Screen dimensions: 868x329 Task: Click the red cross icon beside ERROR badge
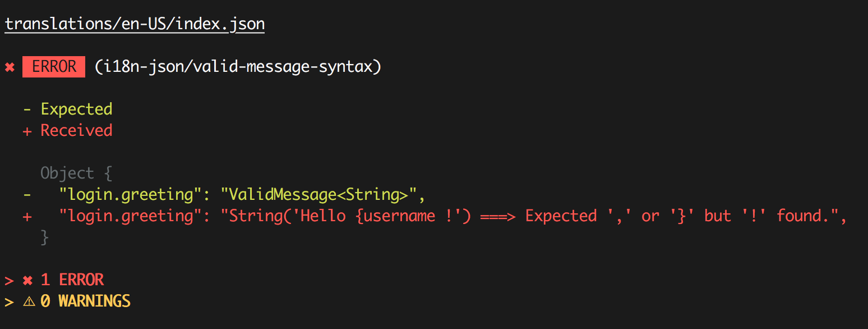coord(10,67)
